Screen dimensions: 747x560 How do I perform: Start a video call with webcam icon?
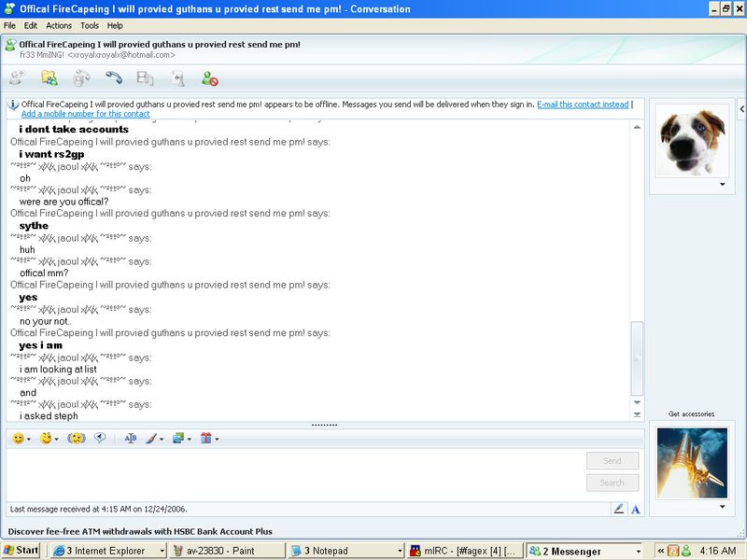[81, 78]
